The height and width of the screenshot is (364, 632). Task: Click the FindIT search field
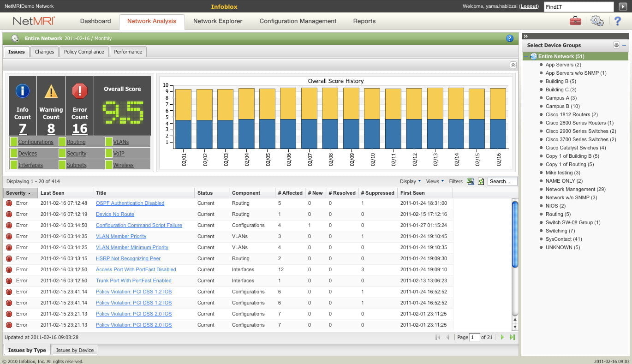(578, 7)
